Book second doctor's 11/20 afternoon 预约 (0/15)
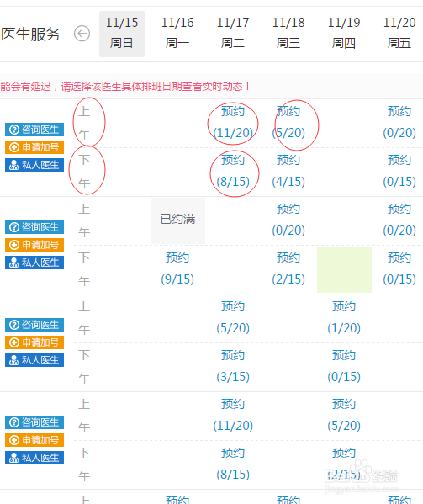This screenshot has width=423, height=504. click(x=399, y=268)
